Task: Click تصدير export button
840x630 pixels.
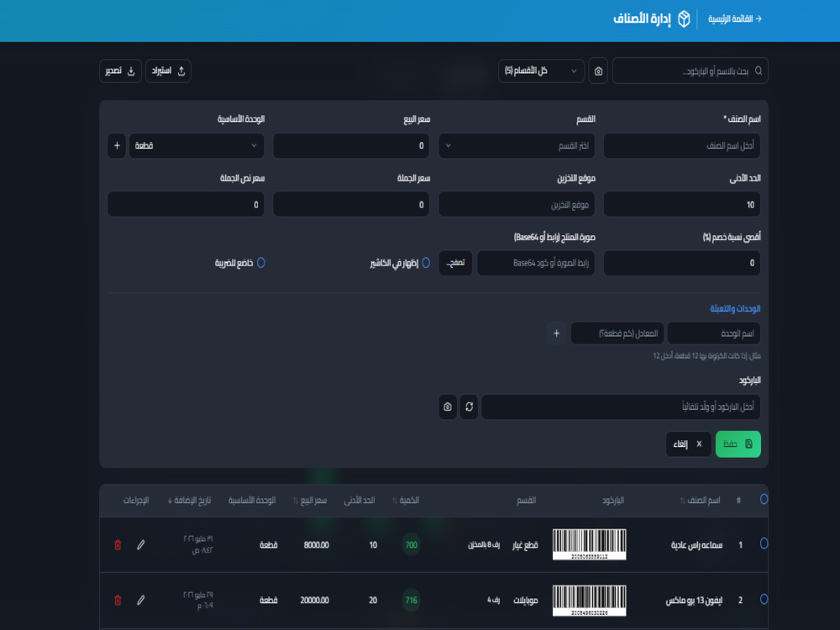Action: coord(120,71)
